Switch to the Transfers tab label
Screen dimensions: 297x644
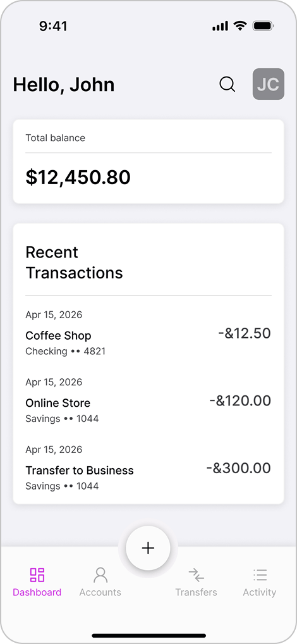tap(196, 592)
